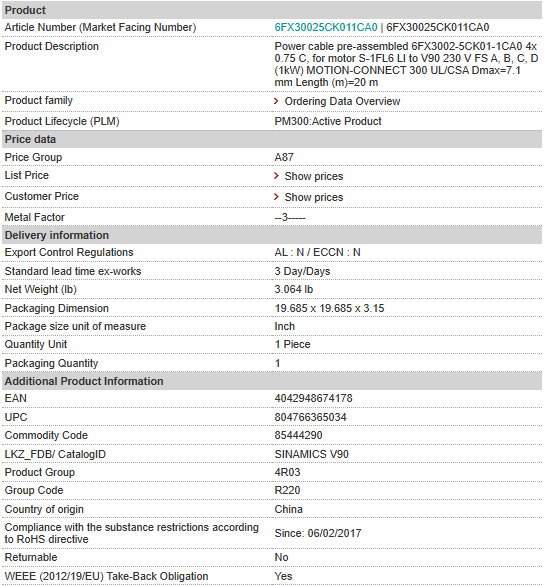Open the Ordering Data Overview link
This screenshot has height=586, width=545.
tap(342, 101)
